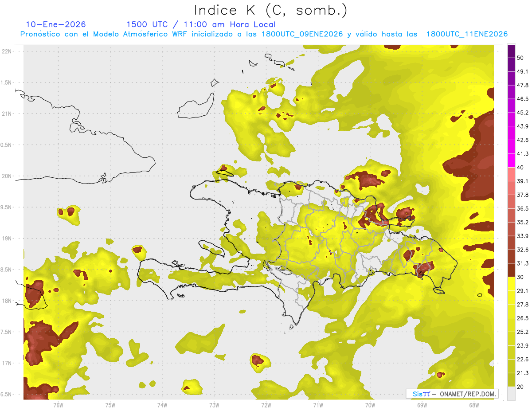Click the "43.9" value on the color scale
532x411 pixels.
click(522, 126)
